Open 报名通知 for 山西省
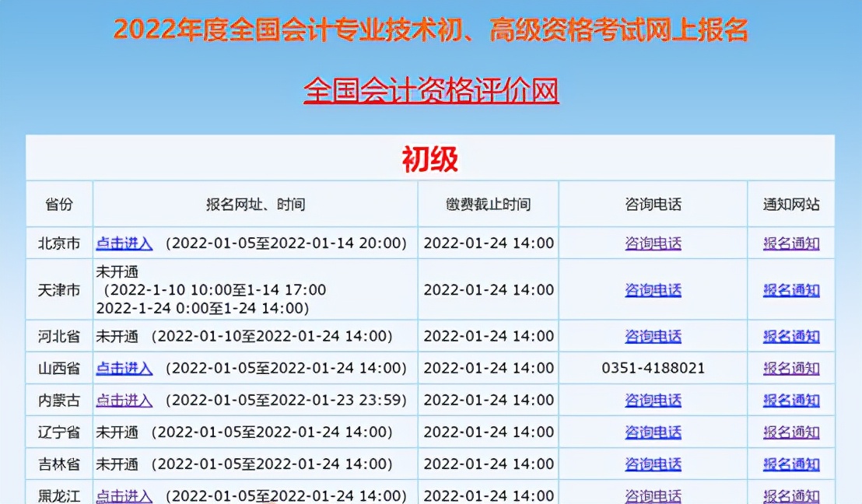Screen dimensions: 862x504 (x=790, y=368)
